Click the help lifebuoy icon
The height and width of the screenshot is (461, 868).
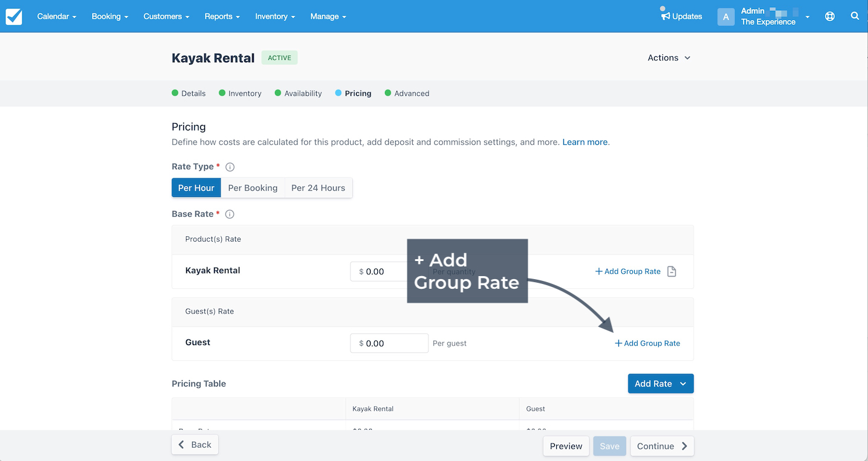pos(830,16)
